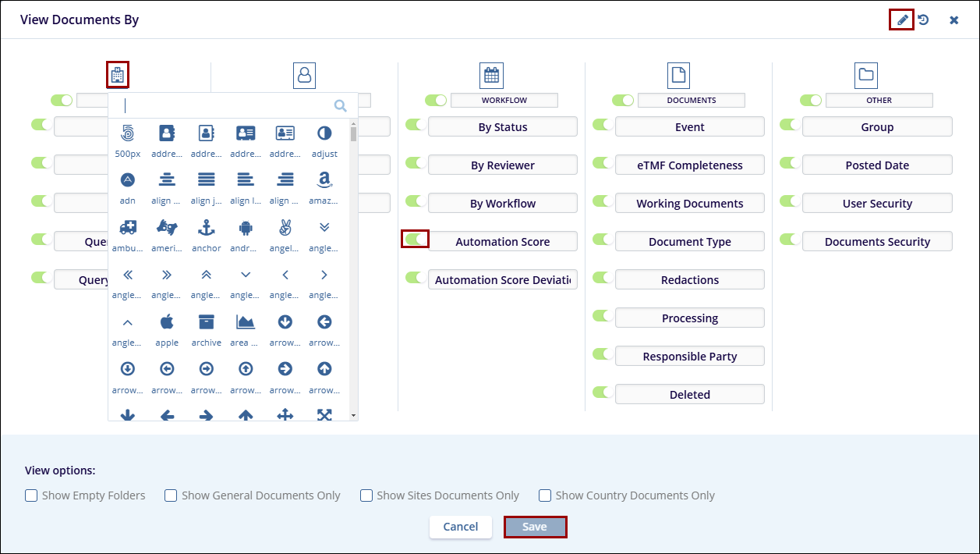Click the reset history icon

[x=924, y=20]
